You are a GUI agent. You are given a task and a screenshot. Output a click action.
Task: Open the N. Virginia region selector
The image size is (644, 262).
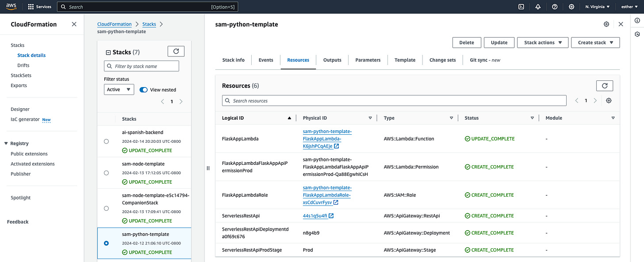pyautogui.click(x=598, y=7)
